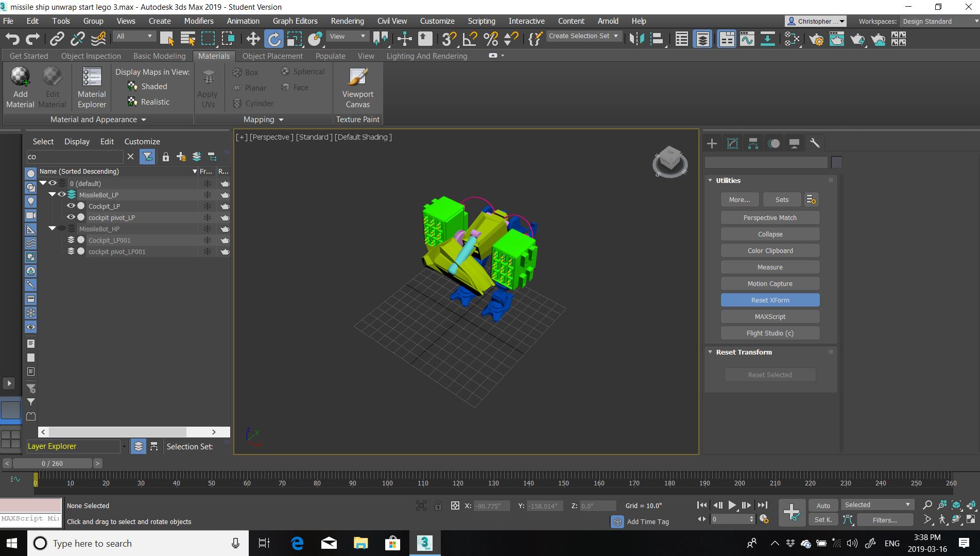Toggle visibility of MissileBot_LP layer
Image resolution: width=980 pixels, height=556 pixels.
click(x=62, y=195)
